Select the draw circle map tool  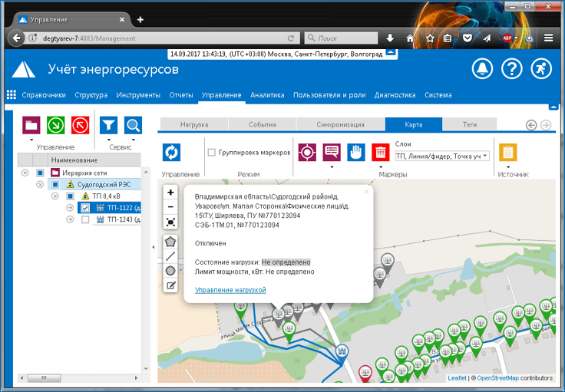170,271
